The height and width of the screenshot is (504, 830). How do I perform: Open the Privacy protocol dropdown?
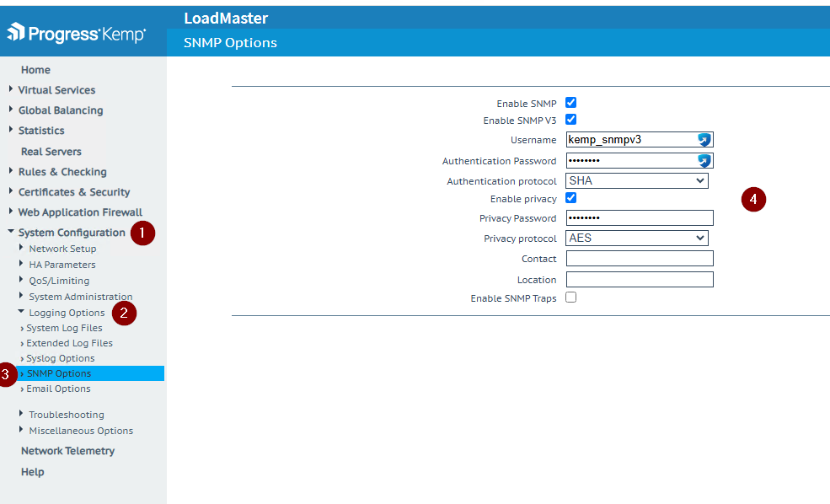pyautogui.click(x=637, y=239)
